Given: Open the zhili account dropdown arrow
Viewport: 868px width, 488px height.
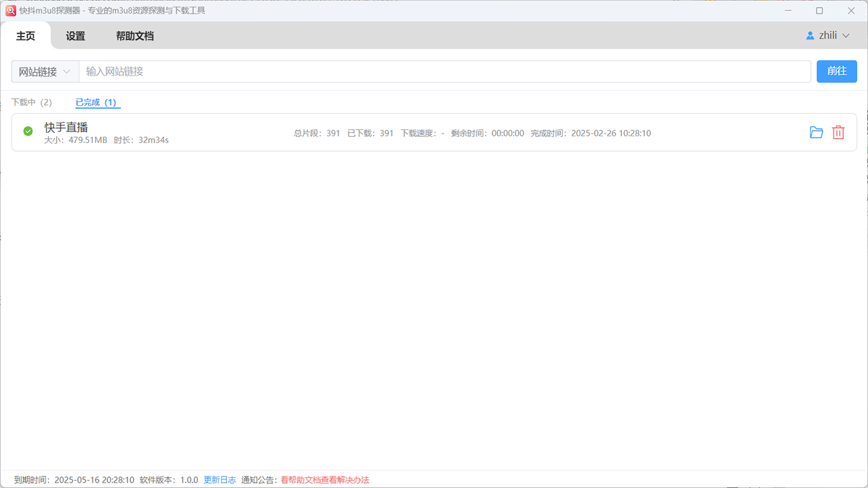Looking at the screenshot, I should (846, 36).
